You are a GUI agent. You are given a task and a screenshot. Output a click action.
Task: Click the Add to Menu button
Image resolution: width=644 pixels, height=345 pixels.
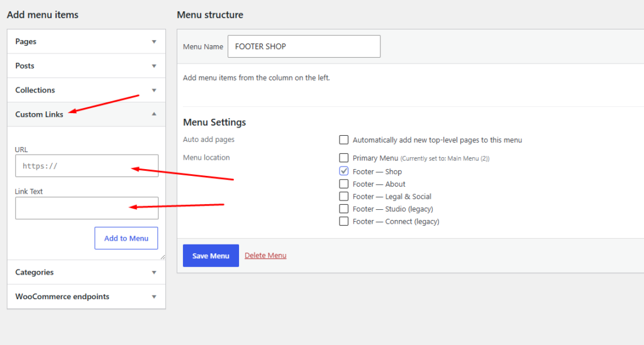126,238
